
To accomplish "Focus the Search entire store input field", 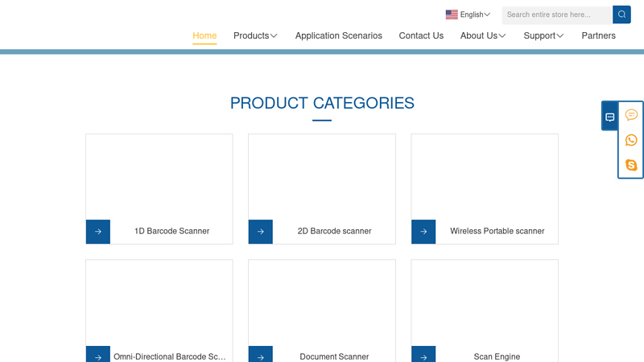I will point(557,14).
